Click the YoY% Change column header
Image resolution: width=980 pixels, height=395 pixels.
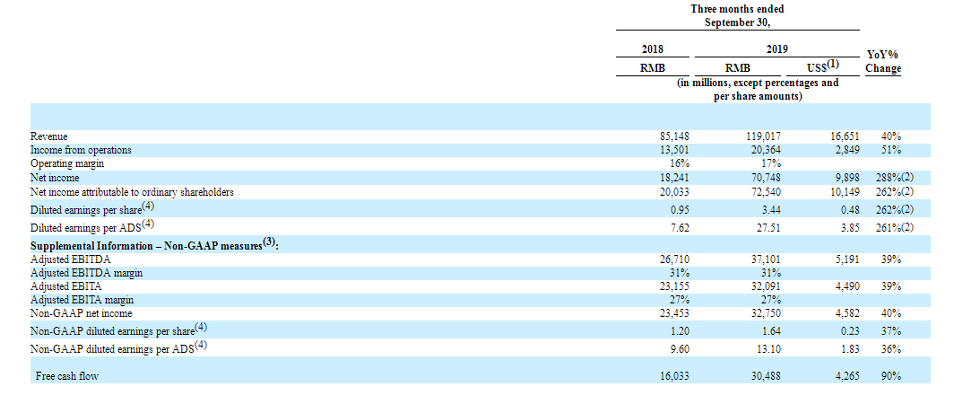tap(883, 61)
